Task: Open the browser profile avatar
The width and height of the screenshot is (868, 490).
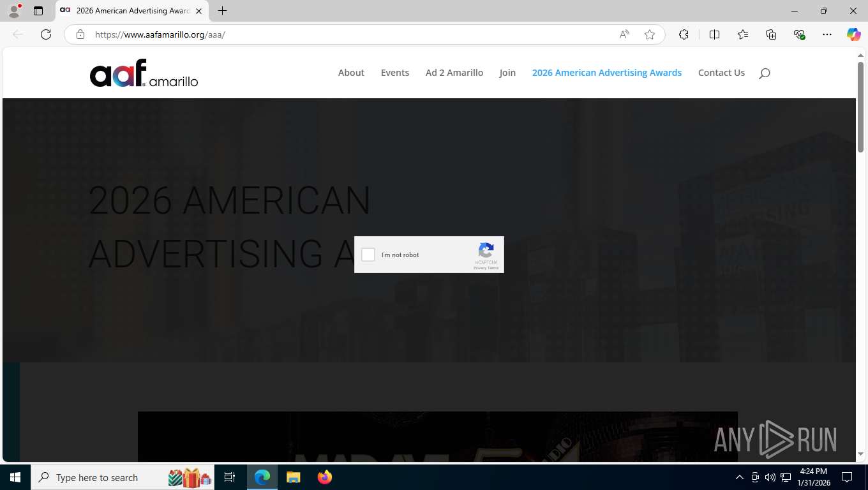Action: (14, 11)
